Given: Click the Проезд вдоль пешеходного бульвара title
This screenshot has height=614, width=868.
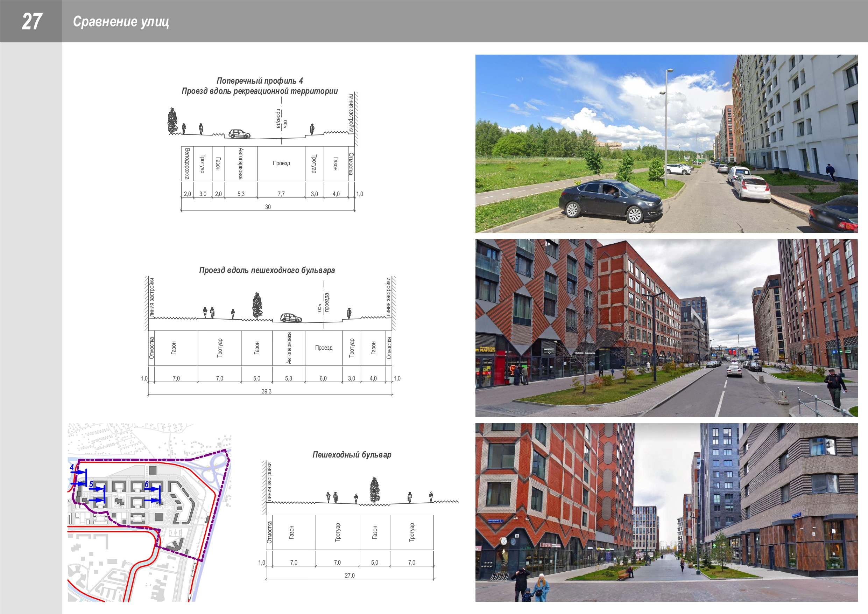Looking at the screenshot, I should 267,270.
